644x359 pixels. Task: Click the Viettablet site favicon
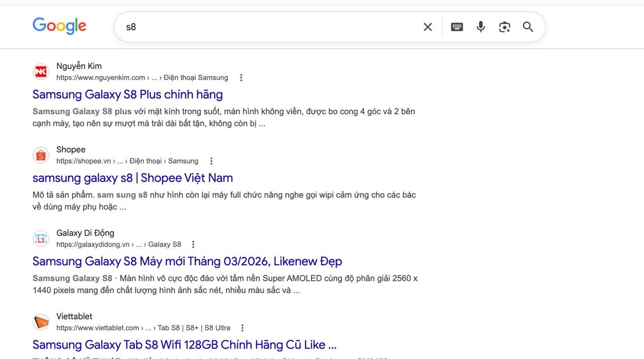tap(41, 322)
